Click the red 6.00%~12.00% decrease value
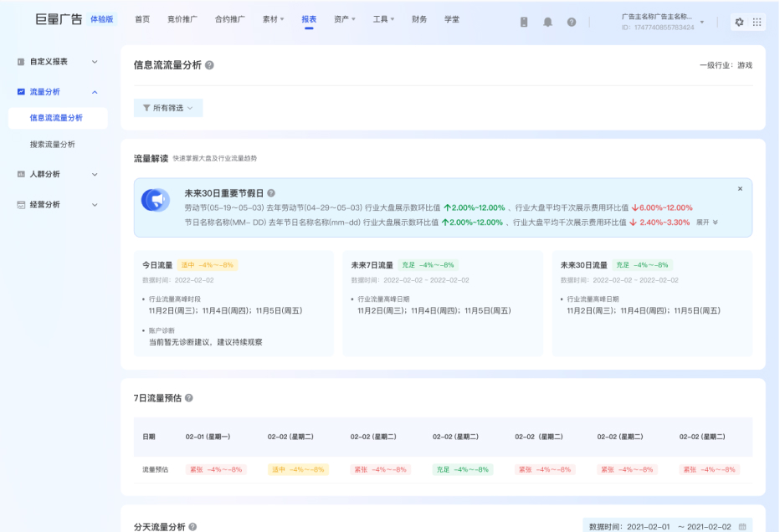 [662, 207]
